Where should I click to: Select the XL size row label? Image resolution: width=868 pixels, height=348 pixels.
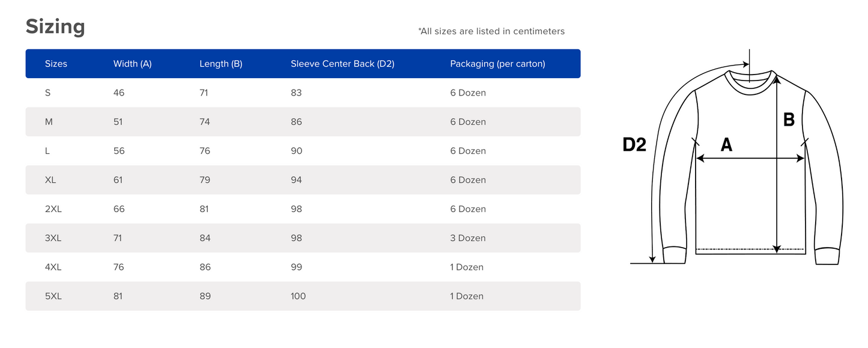click(x=50, y=180)
